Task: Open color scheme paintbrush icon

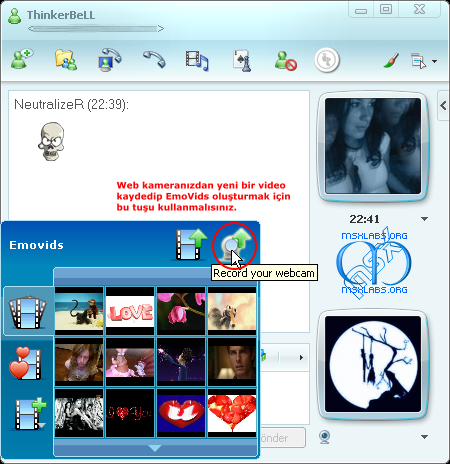Action: pyautogui.click(x=391, y=61)
